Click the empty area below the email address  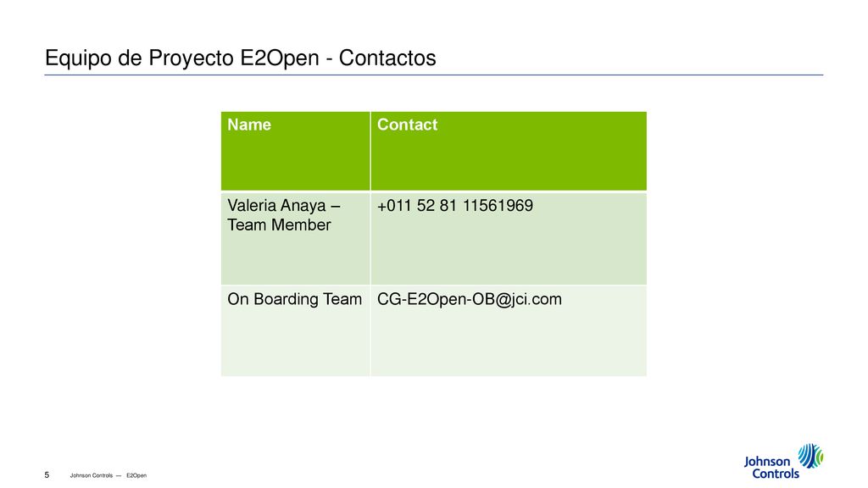[x=509, y=343]
